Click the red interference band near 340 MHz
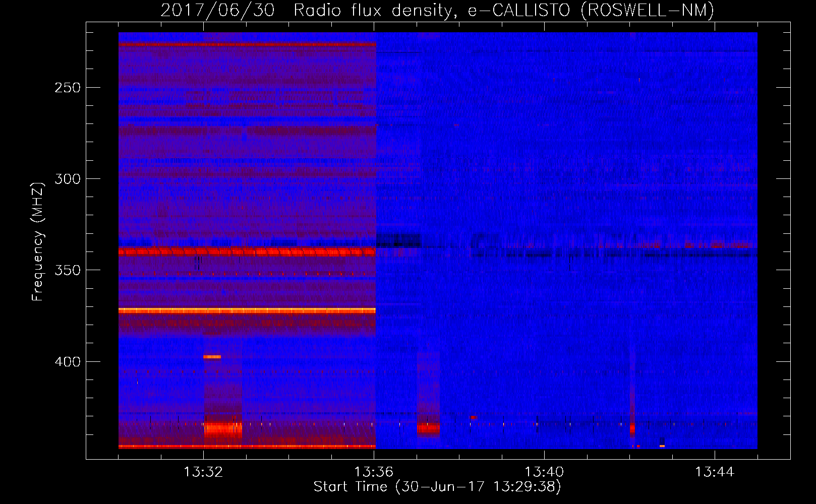 coord(247,251)
